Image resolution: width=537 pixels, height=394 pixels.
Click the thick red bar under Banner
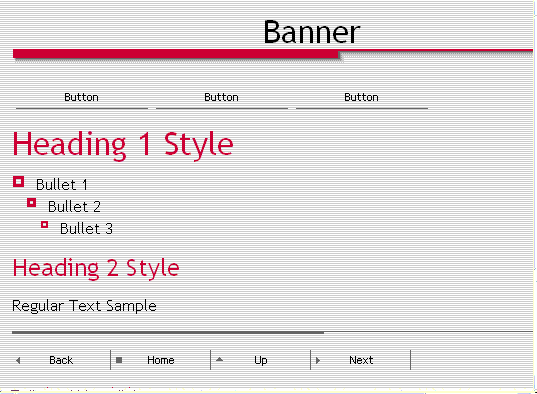click(x=176, y=54)
